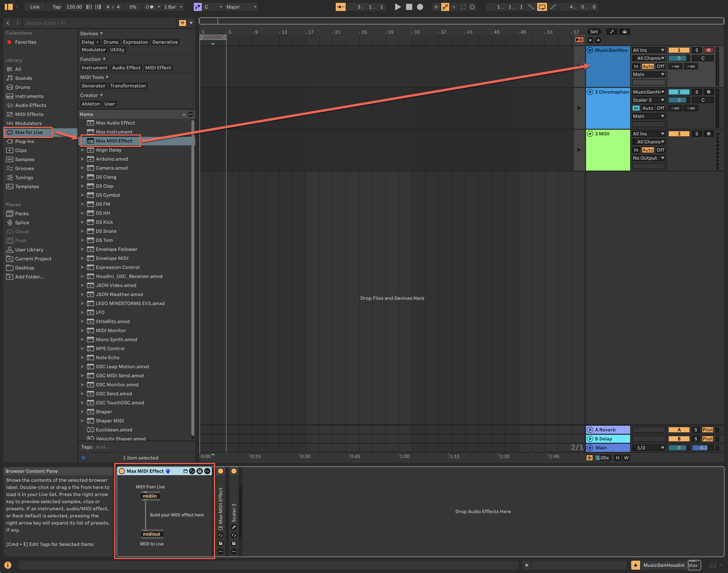Click the Link button
Image resolution: width=728 pixels, height=573 pixels.
coord(35,7)
